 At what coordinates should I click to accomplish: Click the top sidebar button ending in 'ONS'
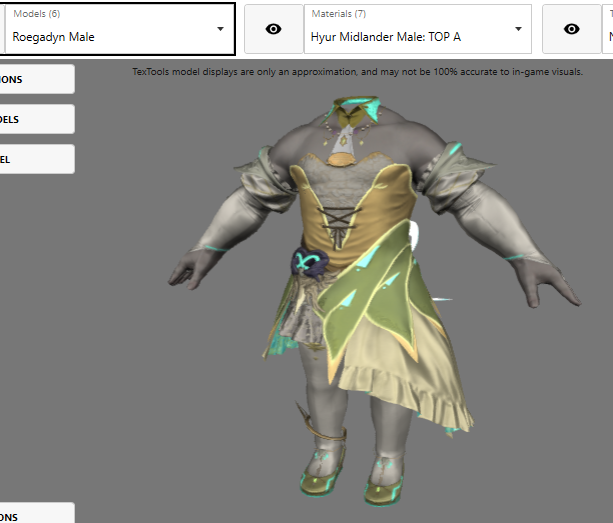37,79
